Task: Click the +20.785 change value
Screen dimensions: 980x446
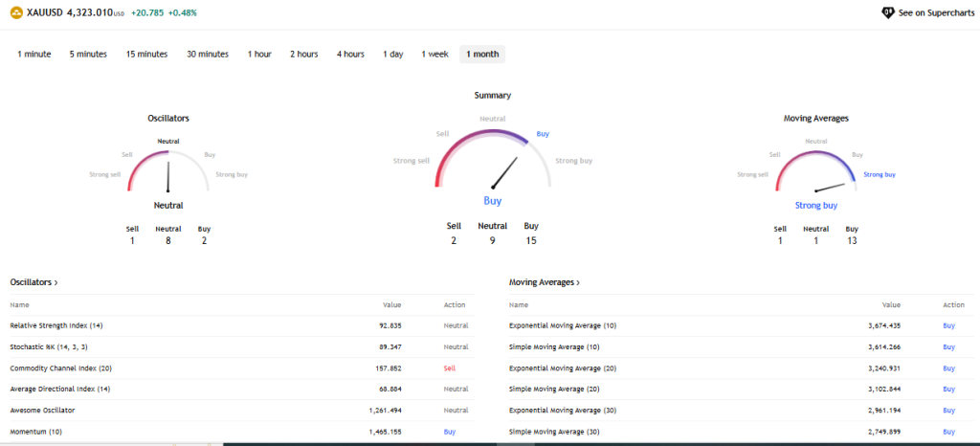Action: 147,11
